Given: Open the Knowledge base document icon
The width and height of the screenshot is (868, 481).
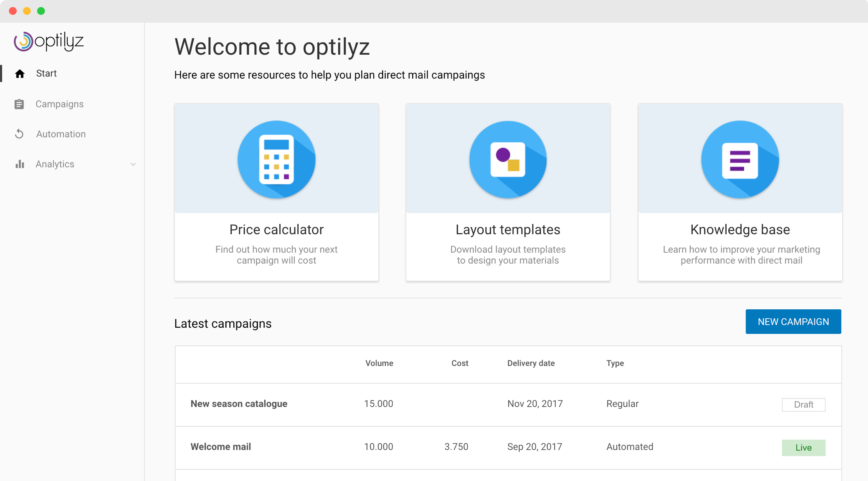Looking at the screenshot, I should [x=740, y=160].
